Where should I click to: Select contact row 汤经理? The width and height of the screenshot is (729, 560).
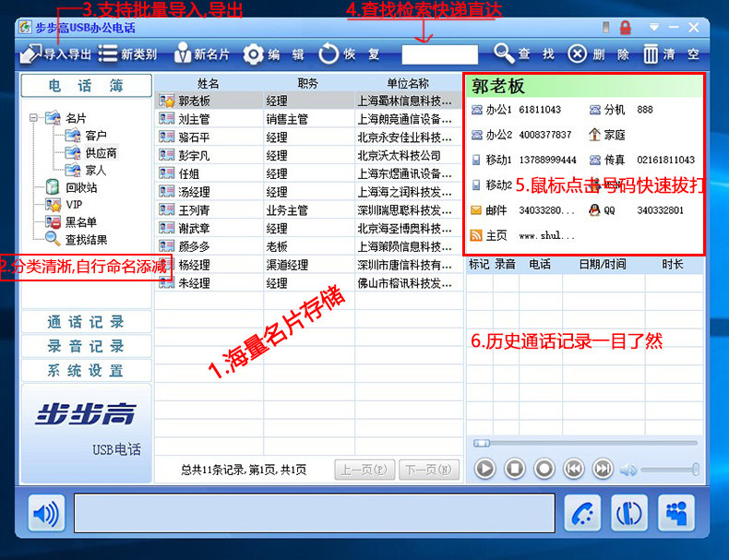click(x=309, y=192)
